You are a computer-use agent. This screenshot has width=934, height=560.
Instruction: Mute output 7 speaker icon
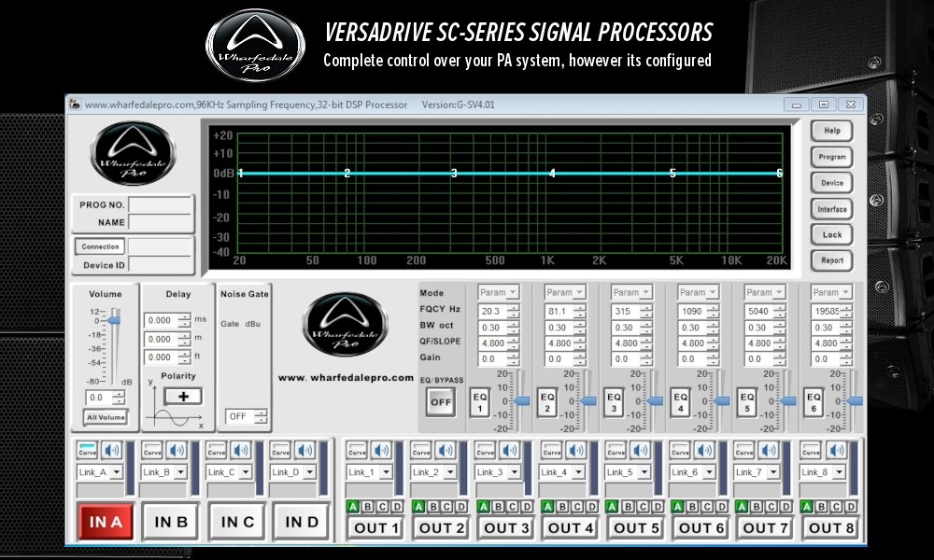(770, 451)
